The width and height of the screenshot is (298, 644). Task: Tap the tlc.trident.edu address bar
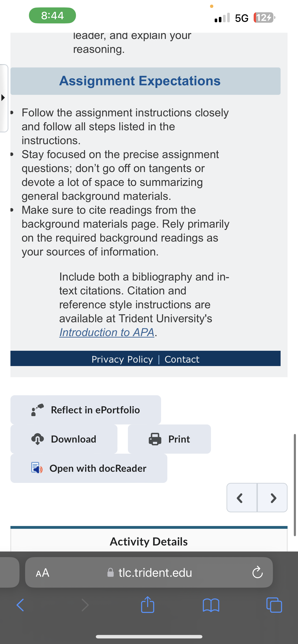(149, 573)
